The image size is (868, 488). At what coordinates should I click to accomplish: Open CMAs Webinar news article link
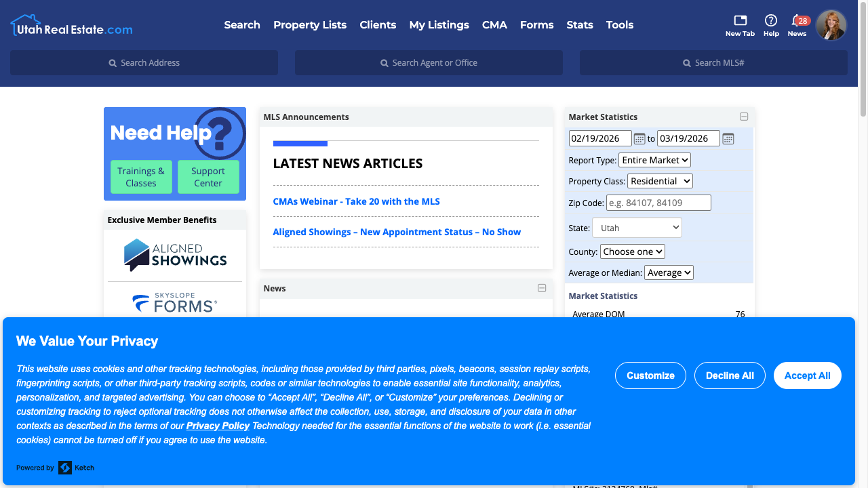point(356,201)
